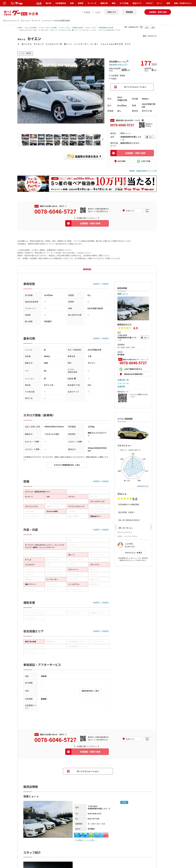Show the previous review with the left chevron
Viewport: 196px width, 868px height.
click(x=116, y=527)
